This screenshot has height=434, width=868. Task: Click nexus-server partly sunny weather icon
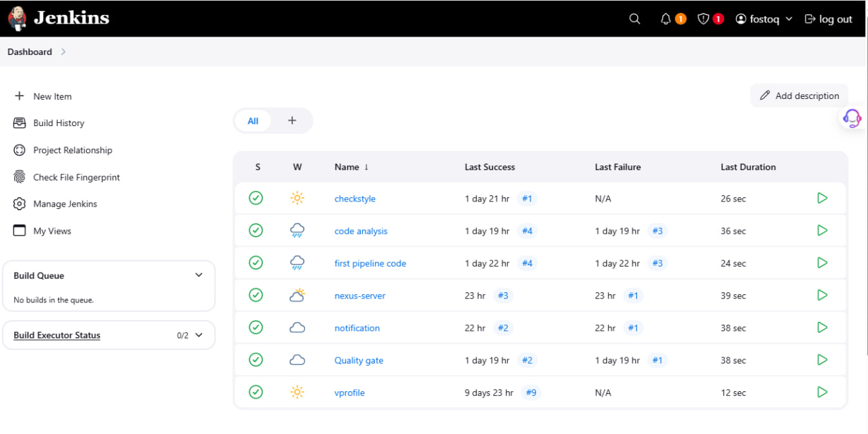click(297, 295)
